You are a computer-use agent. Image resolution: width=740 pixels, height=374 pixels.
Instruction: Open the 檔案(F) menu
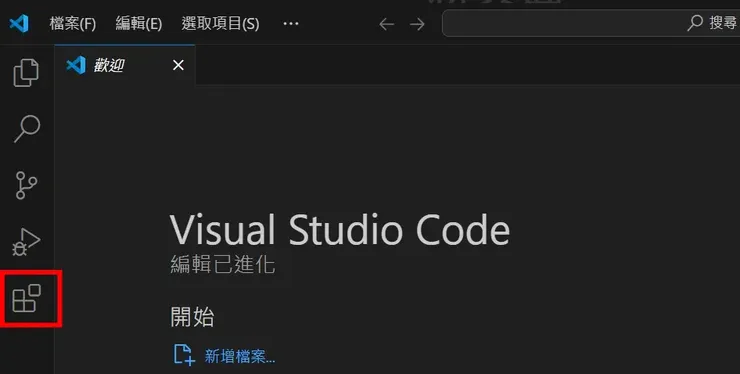coord(73,24)
